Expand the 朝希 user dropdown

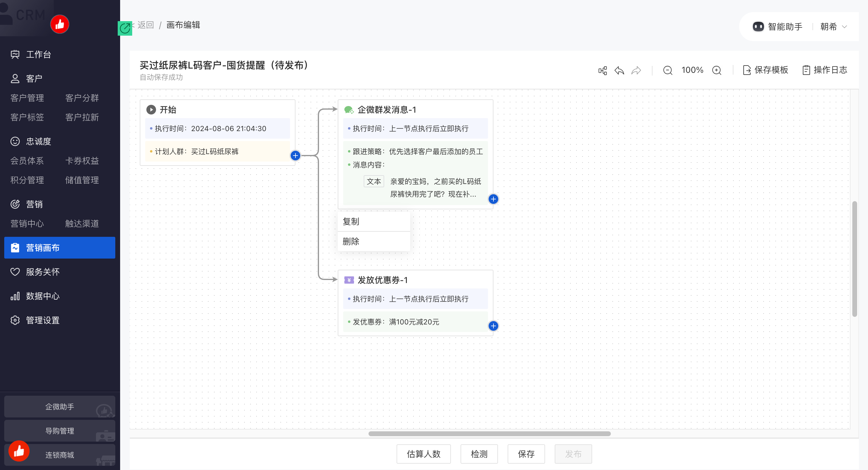(833, 27)
